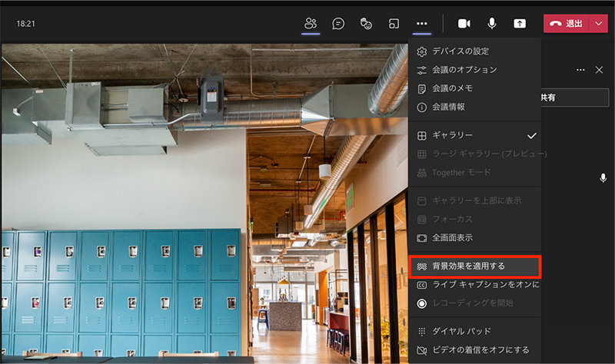The height and width of the screenshot is (364, 615).
Task: Click the sliders icon beside 会議のオプション
Action: (421, 70)
